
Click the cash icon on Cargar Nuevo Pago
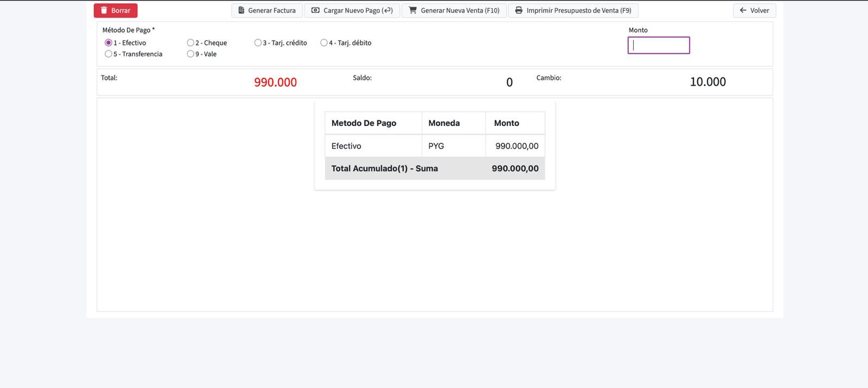315,10
